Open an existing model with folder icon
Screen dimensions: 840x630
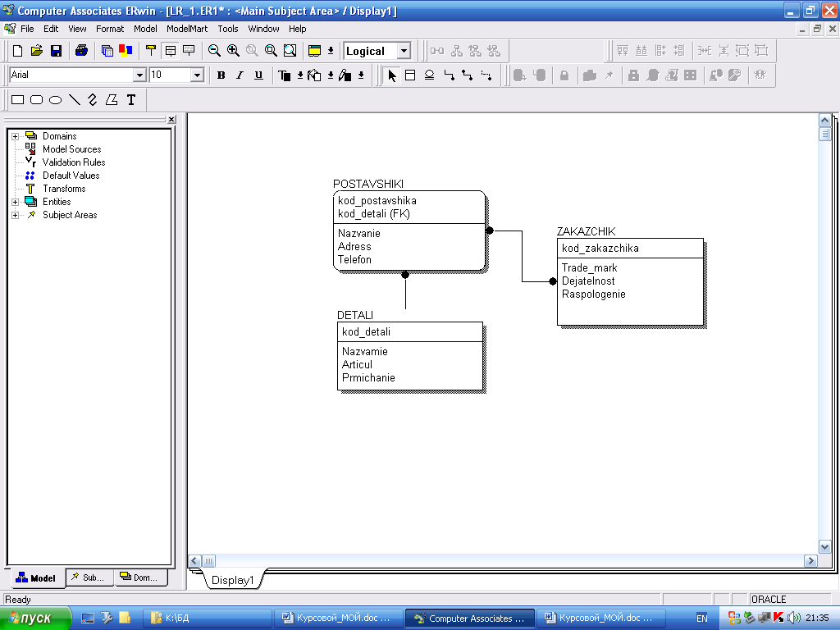(x=36, y=51)
